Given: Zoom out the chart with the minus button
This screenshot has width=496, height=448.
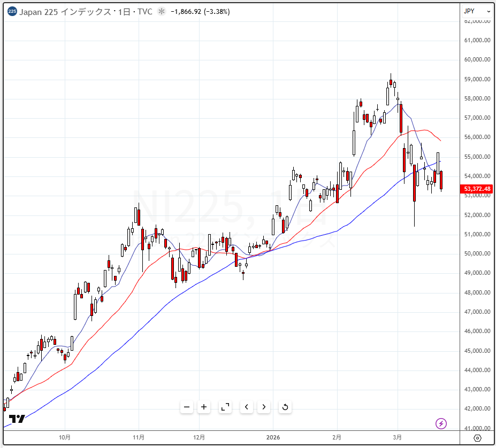Looking at the screenshot, I should pyautogui.click(x=187, y=407).
